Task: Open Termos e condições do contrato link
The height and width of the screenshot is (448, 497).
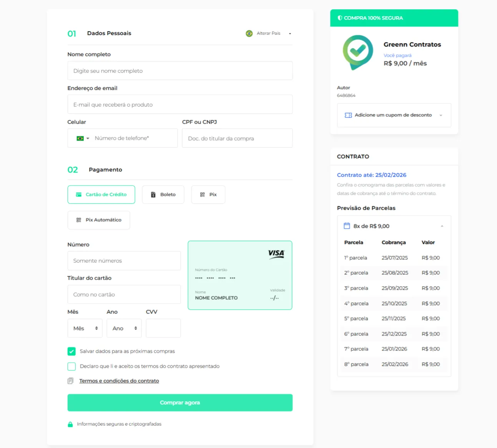Action: [119, 381]
